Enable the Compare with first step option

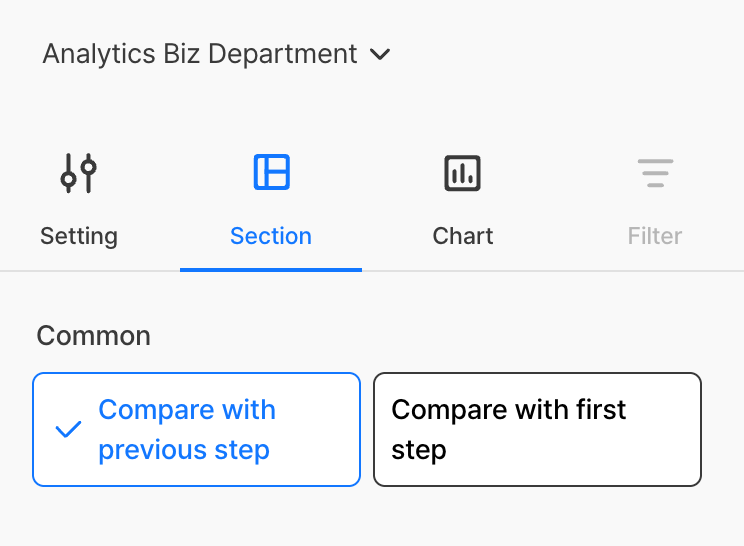coord(537,429)
